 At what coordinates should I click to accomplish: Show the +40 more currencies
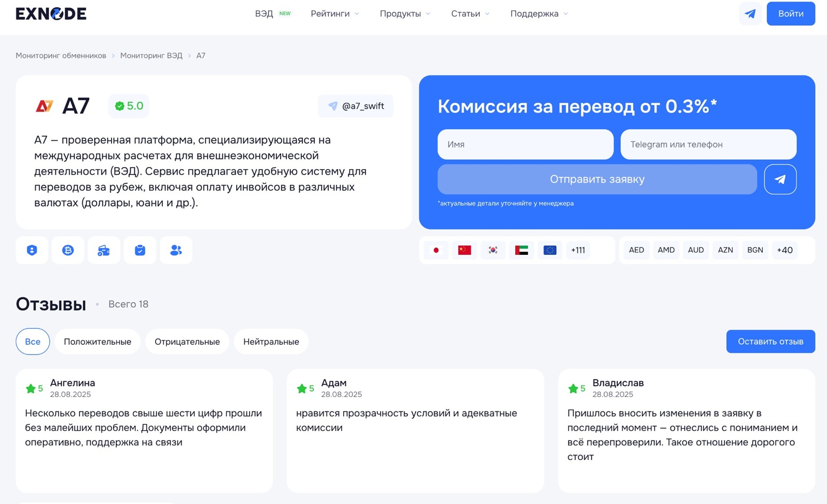click(x=785, y=250)
